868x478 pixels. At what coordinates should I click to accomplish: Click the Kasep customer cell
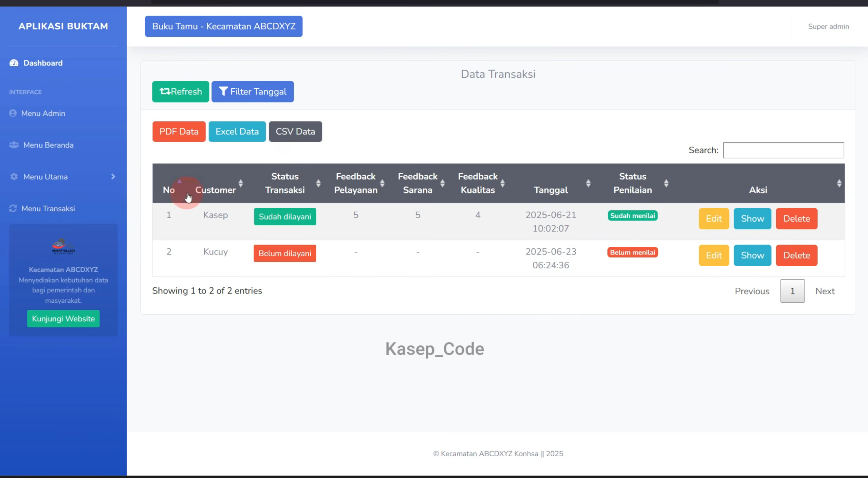tap(215, 215)
